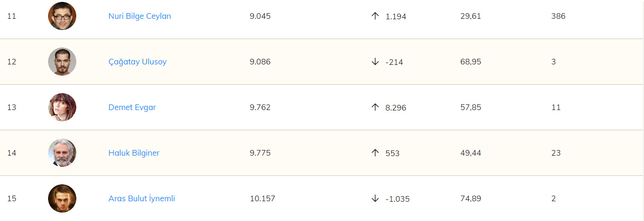This screenshot has height=221, width=644.
Task: Click the 23 count in Haluk Bilginer's row
Action: (556, 153)
